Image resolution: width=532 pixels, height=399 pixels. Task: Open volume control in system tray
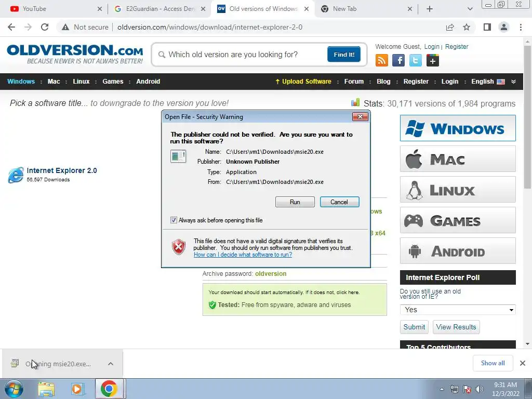[480, 389]
